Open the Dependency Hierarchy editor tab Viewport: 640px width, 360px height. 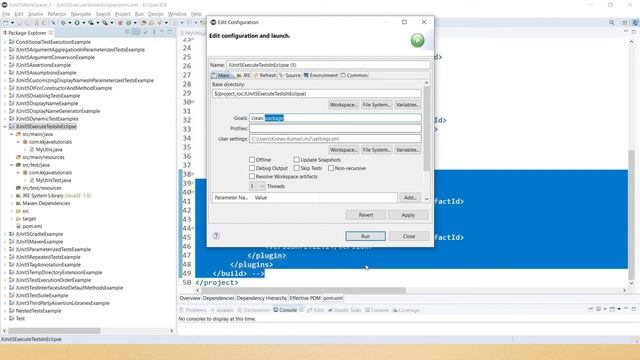262,298
